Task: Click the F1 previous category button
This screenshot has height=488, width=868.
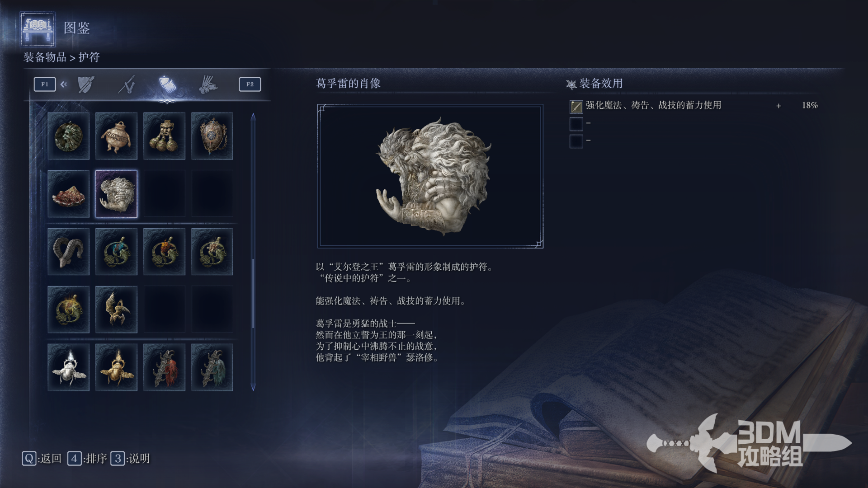Action: click(x=45, y=84)
